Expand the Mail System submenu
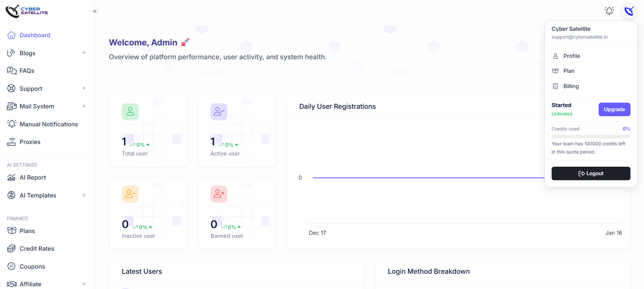644x289 pixels. [84, 106]
